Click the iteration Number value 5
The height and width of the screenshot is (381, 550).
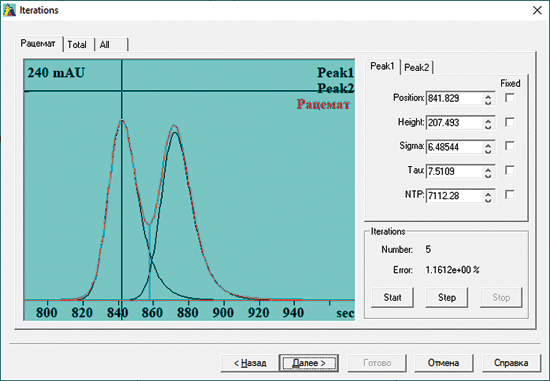tap(428, 249)
